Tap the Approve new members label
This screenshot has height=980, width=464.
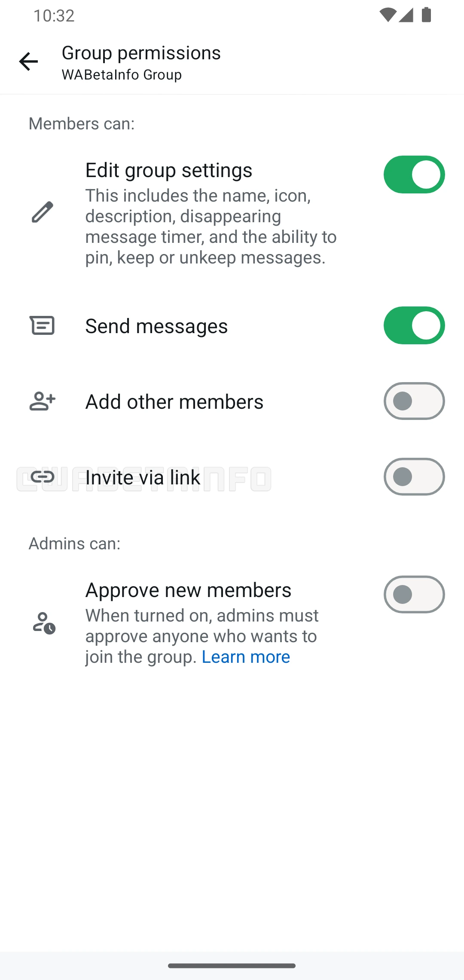(x=188, y=590)
